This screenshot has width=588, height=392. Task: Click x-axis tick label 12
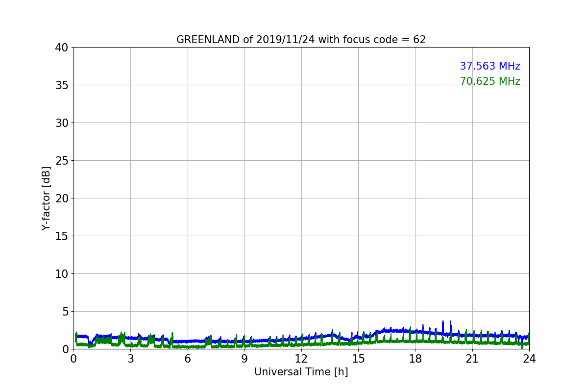tap(301, 359)
